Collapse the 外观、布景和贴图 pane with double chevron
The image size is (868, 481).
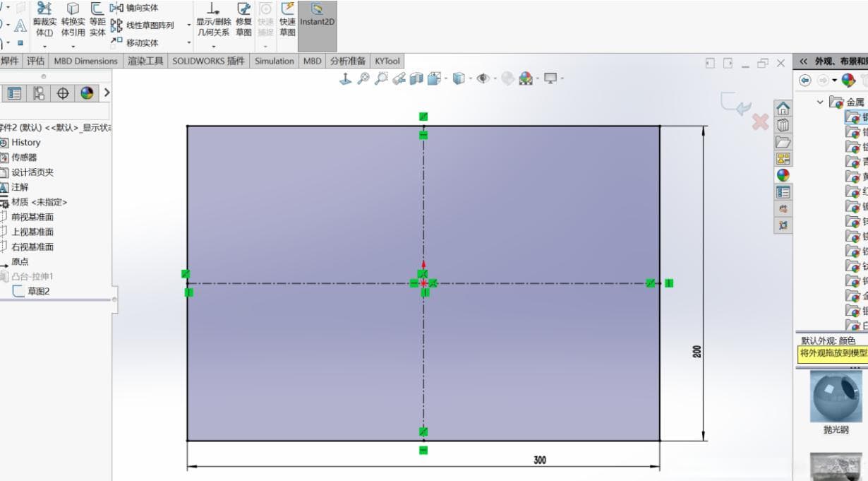(x=803, y=61)
